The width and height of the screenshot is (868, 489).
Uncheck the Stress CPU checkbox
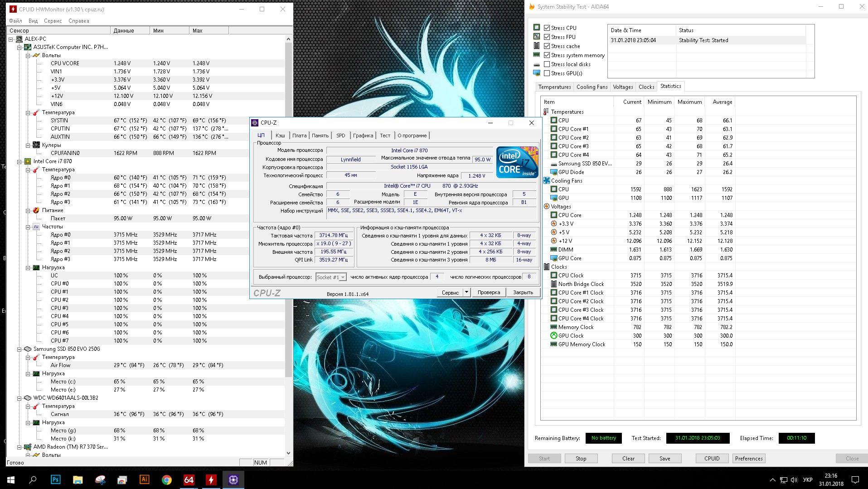[547, 28]
